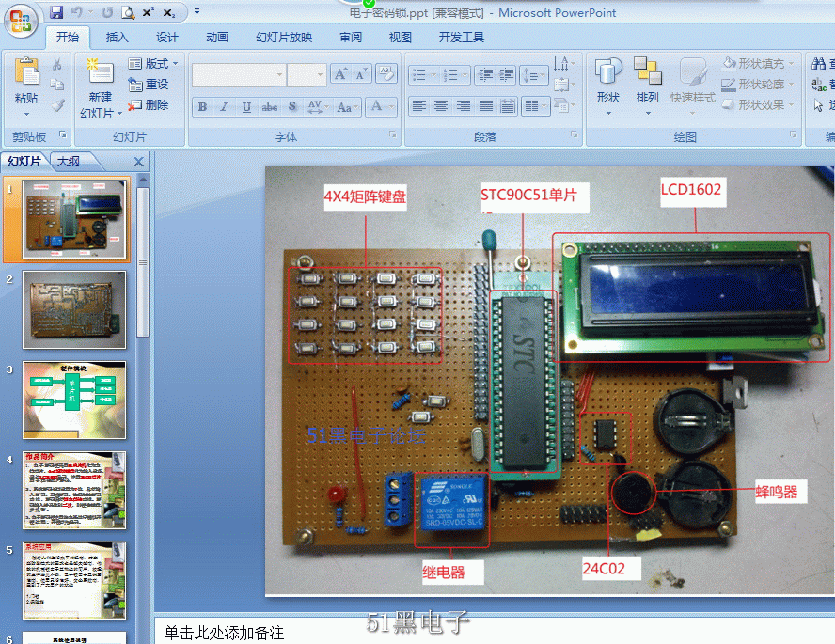Switch to the 大纲 outline pane tab

pos(70,162)
